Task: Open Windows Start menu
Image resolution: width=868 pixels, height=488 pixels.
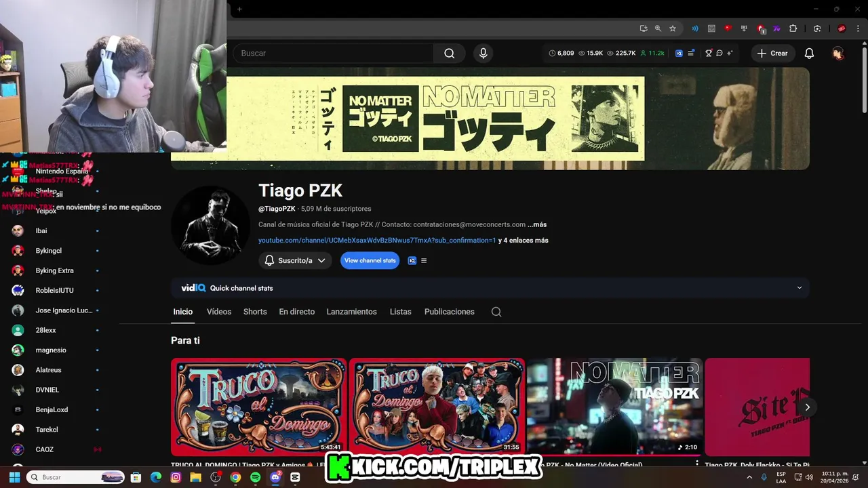Action: [14, 477]
